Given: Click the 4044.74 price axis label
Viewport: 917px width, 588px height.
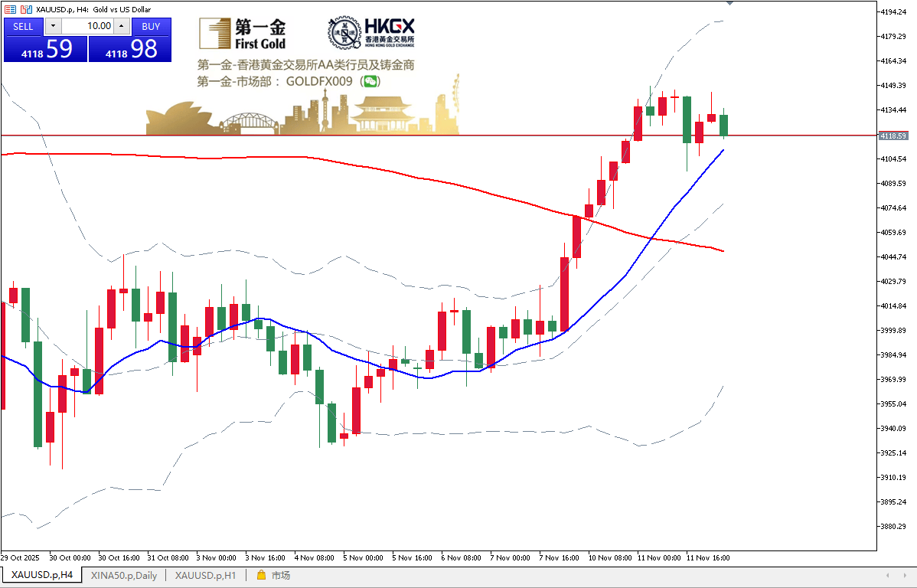Looking at the screenshot, I should pyautogui.click(x=893, y=256).
